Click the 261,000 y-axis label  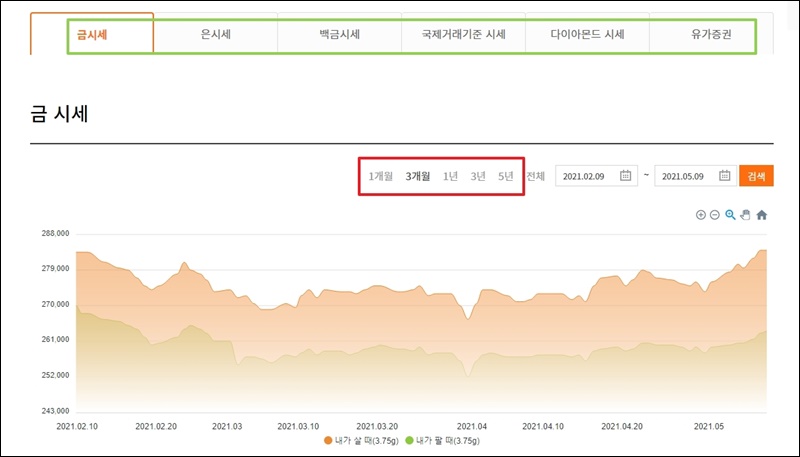point(56,340)
